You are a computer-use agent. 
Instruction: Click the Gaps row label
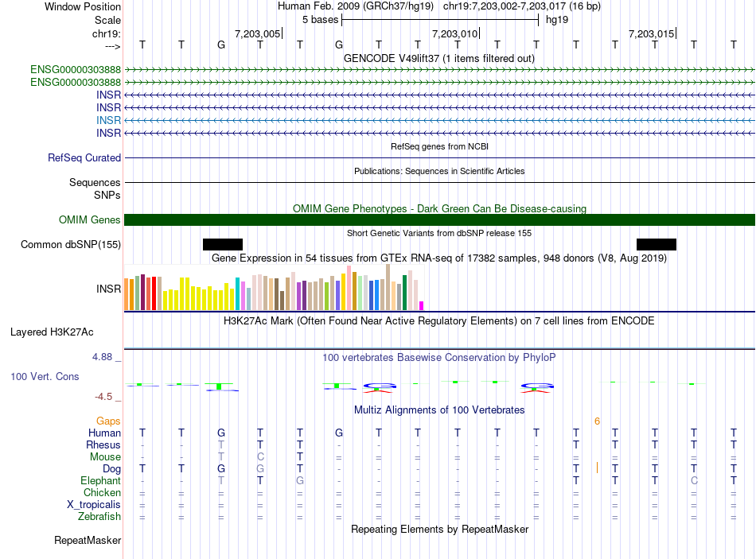pyautogui.click(x=108, y=421)
